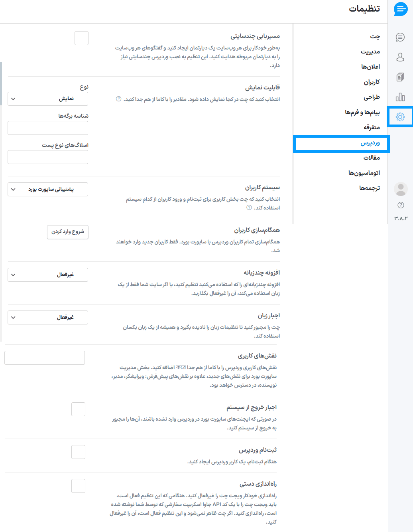Open the اجبار زبان dropdown

coord(48,318)
